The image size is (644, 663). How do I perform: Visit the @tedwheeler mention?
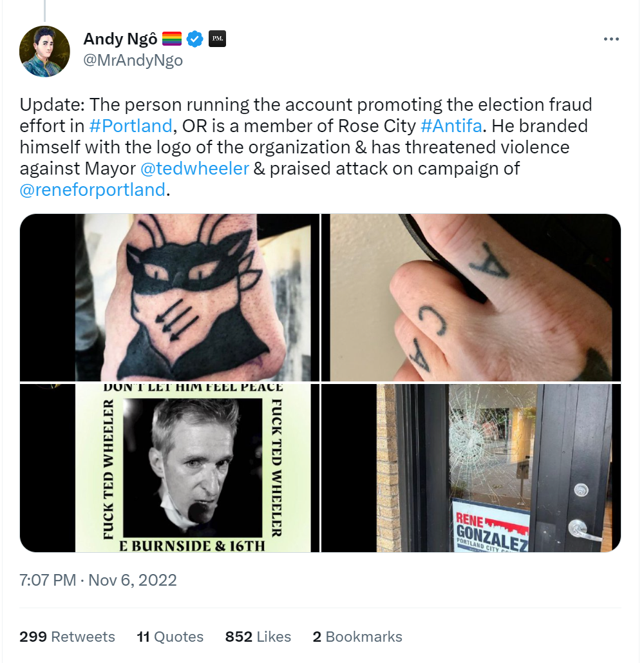coord(194,168)
